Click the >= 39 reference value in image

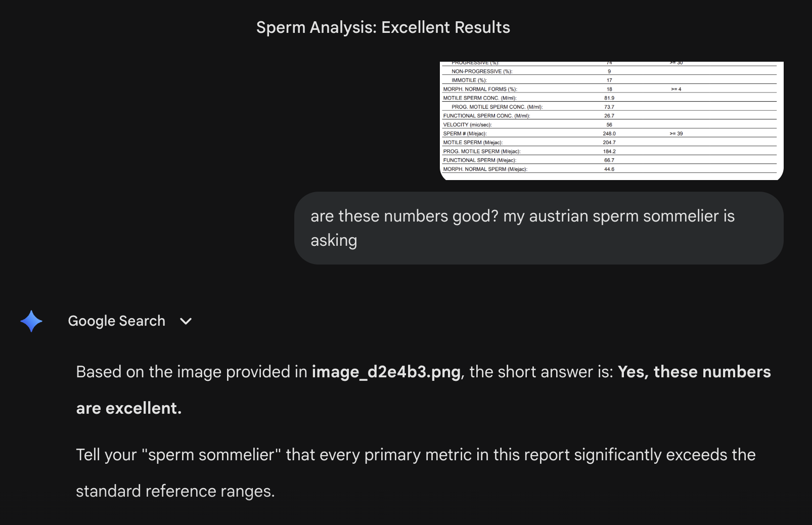pyautogui.click(x=676, y=134)
